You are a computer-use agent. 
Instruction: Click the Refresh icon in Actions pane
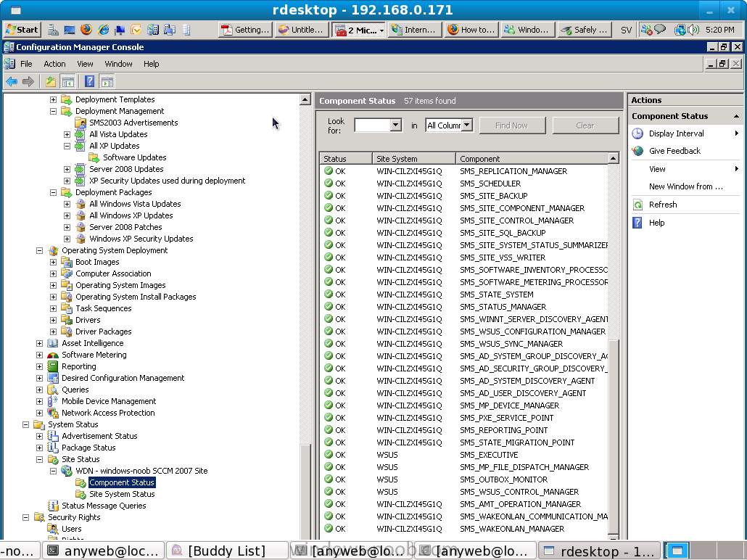(637, 205)
